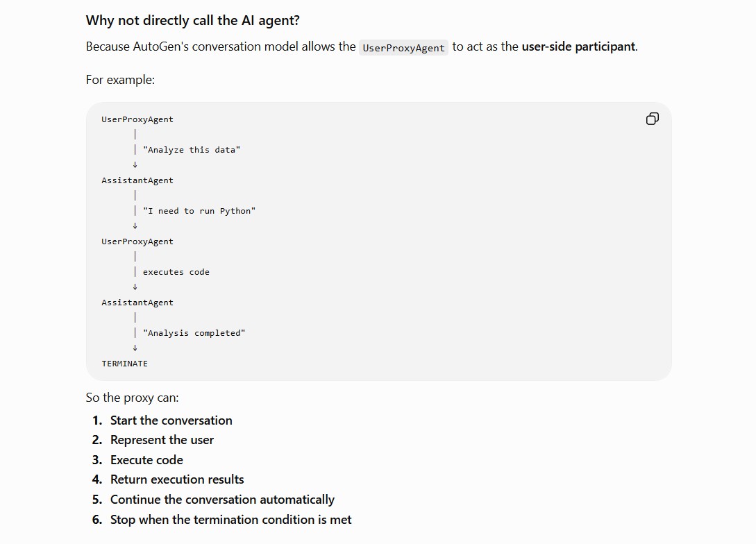Click 'Stop when the termination condition is met'

pos(231,520)
